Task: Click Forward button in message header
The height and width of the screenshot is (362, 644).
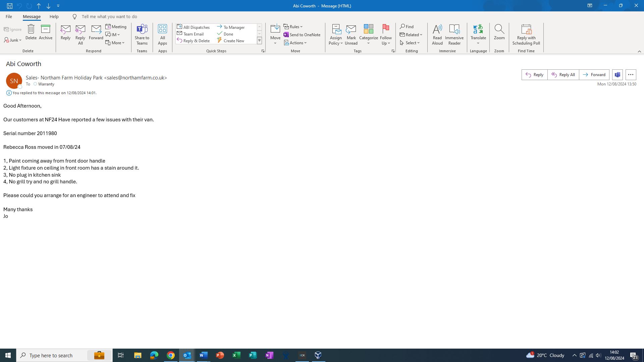Action: click(x=594, y=75)
